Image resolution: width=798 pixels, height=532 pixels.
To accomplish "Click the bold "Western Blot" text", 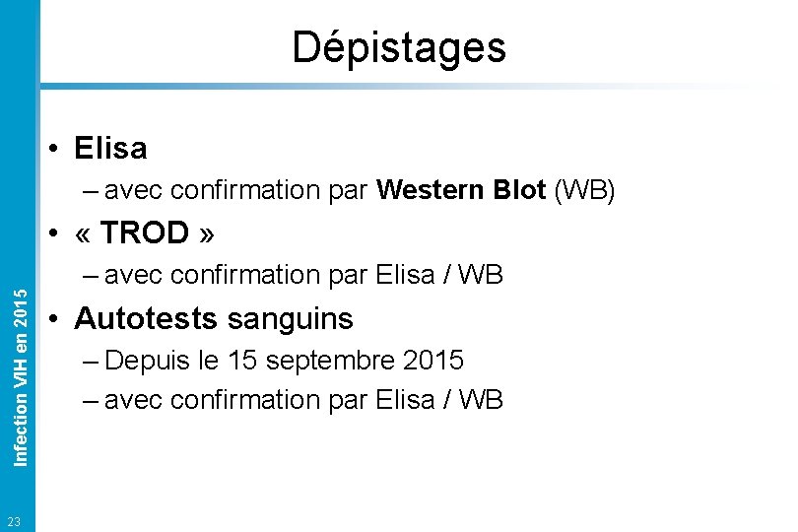I will click(460, 189).
